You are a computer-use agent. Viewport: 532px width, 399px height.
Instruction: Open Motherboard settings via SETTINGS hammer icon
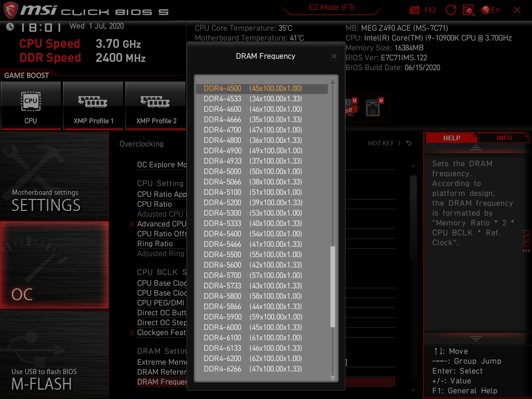point(54,177)
